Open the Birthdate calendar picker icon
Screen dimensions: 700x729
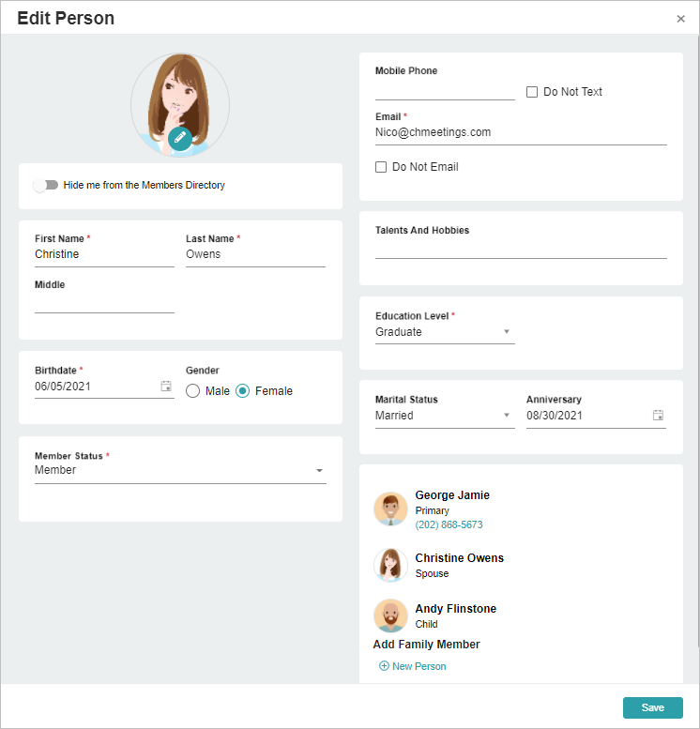[166, 386]
